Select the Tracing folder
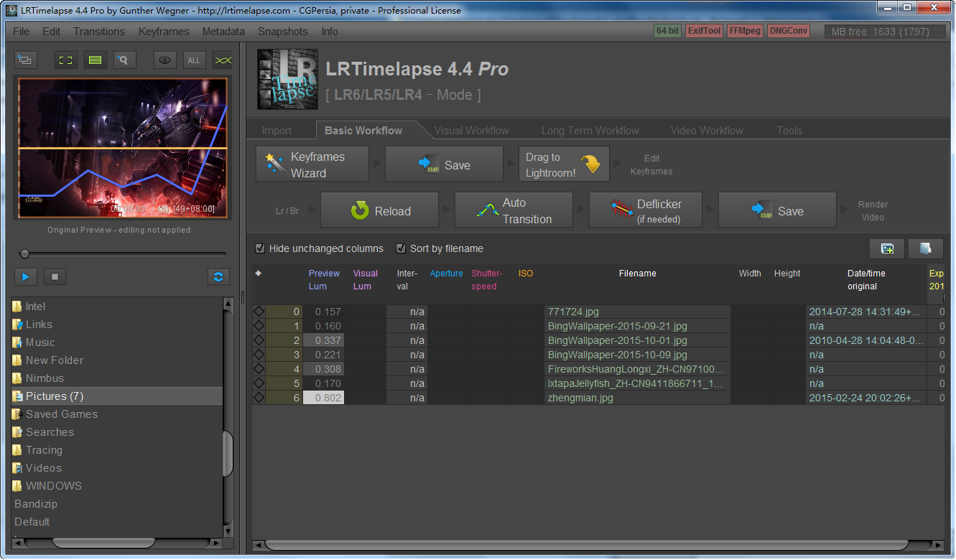Image resolution: width=956 pixels, height=560 pixels. [117, 450]
